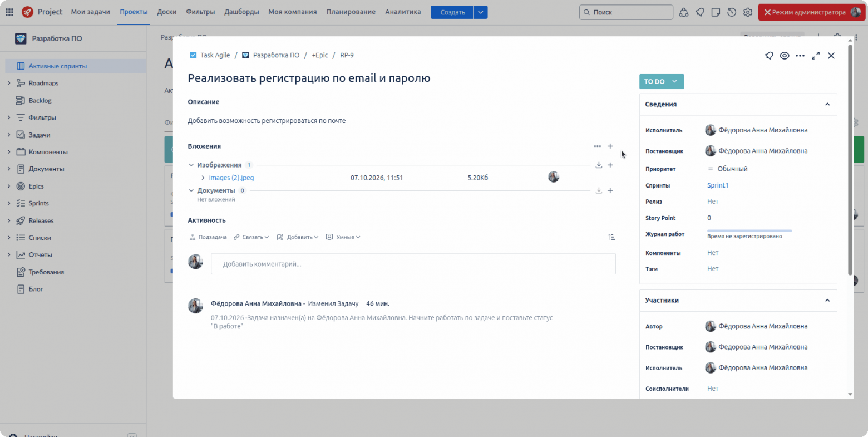Open the TO DO status dropdown

point(662,82)
